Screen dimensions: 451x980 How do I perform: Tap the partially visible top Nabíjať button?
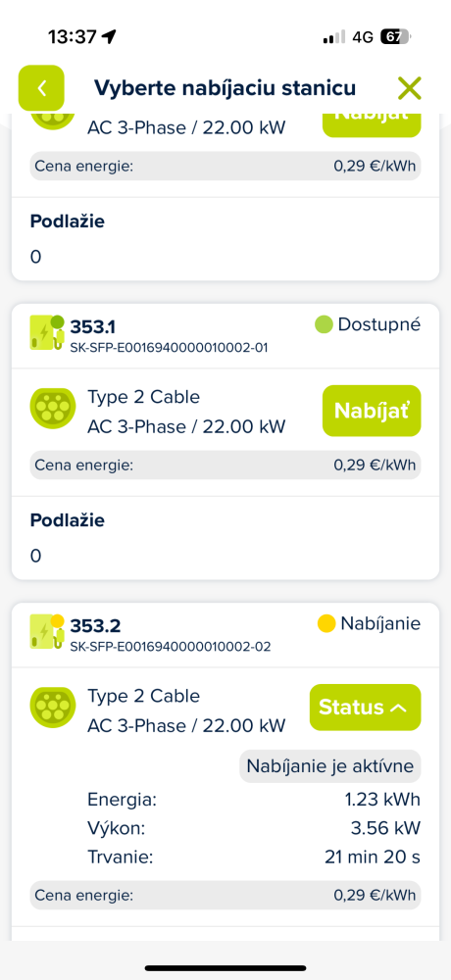tap(372, 124)
